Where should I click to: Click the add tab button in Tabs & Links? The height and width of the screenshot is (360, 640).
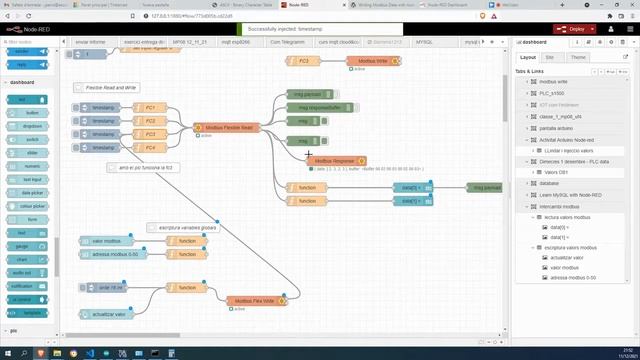[x=611, y=71]
